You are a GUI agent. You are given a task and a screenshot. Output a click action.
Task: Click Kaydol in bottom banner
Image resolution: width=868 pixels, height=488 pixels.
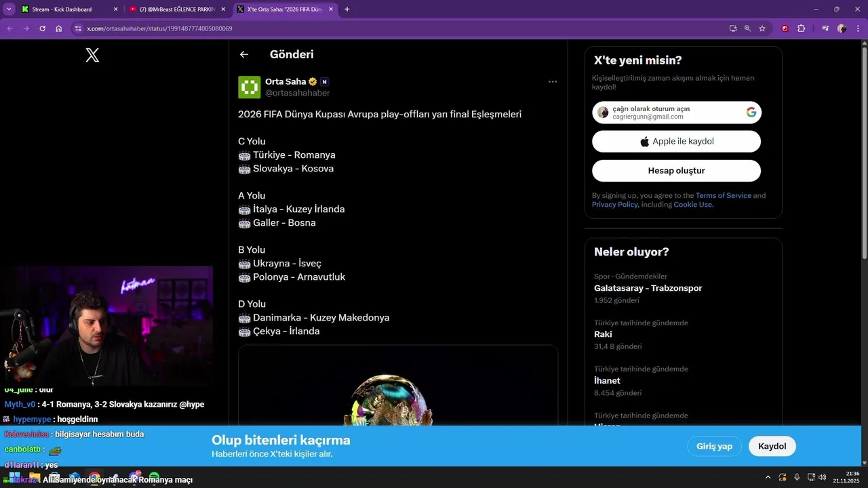772,446
